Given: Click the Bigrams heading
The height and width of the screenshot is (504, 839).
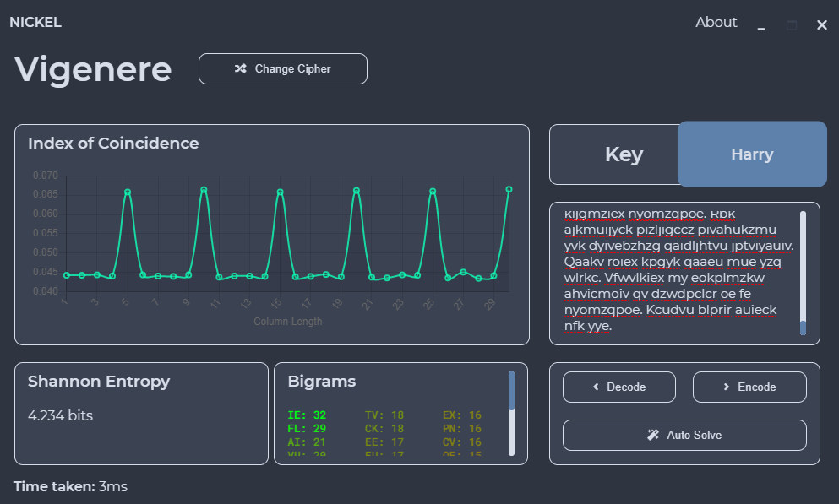Looking at the screenshot, I should tap(322, 382).
